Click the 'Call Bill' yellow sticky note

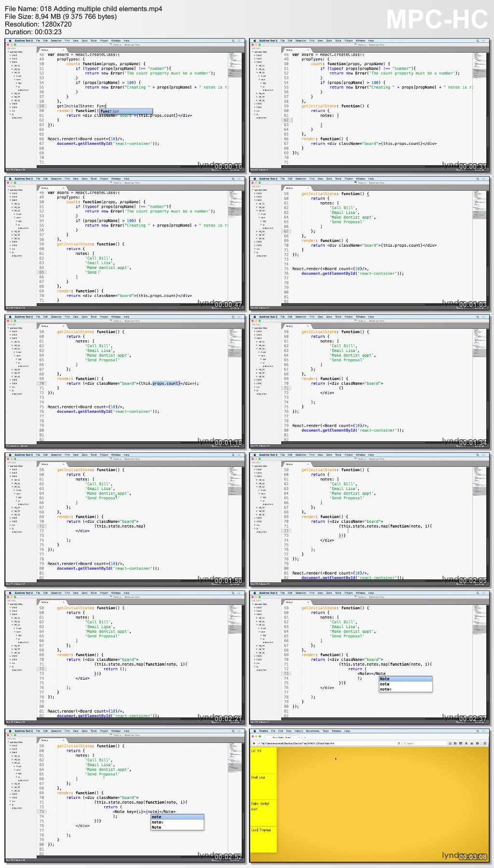point(263,760)
